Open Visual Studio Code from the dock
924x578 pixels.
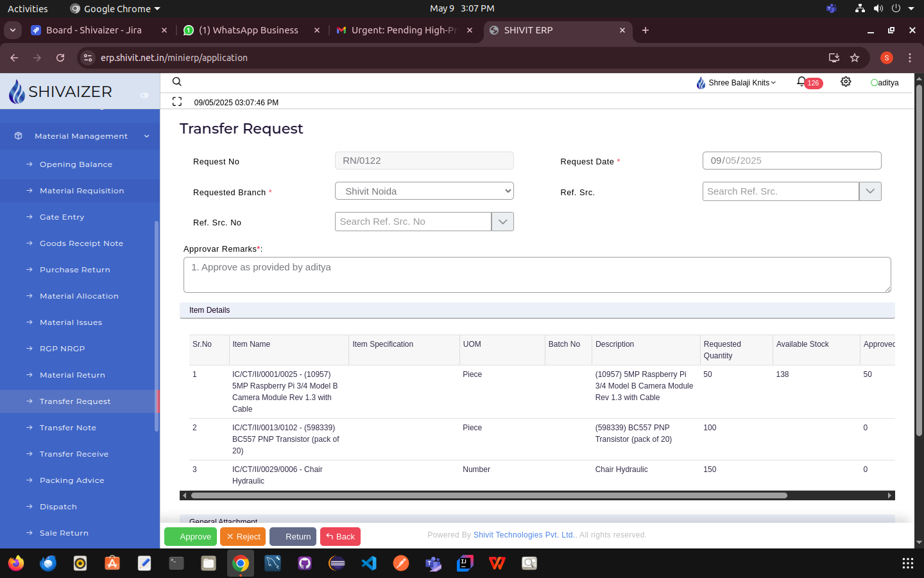click(369, 563)
